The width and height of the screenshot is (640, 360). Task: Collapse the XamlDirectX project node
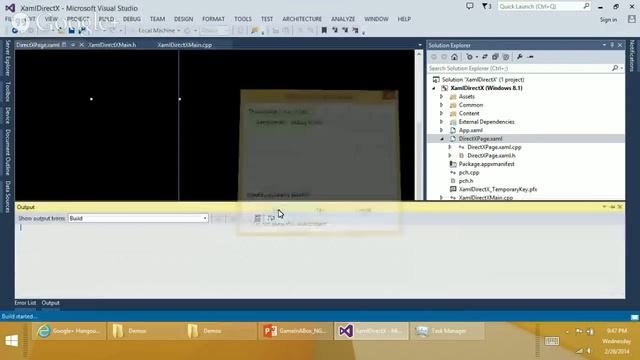pyautogui.click(x=434, y=88)
